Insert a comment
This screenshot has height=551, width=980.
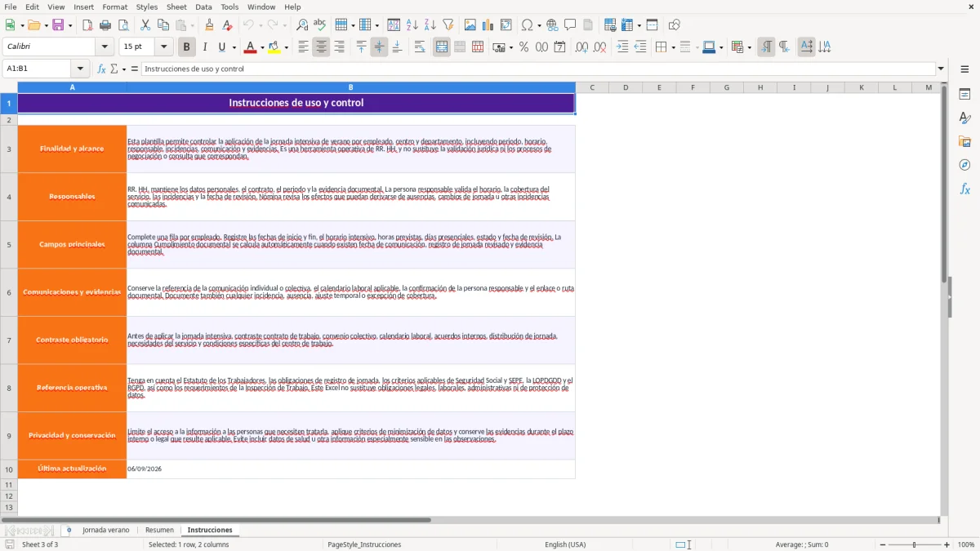pos(570,25)
